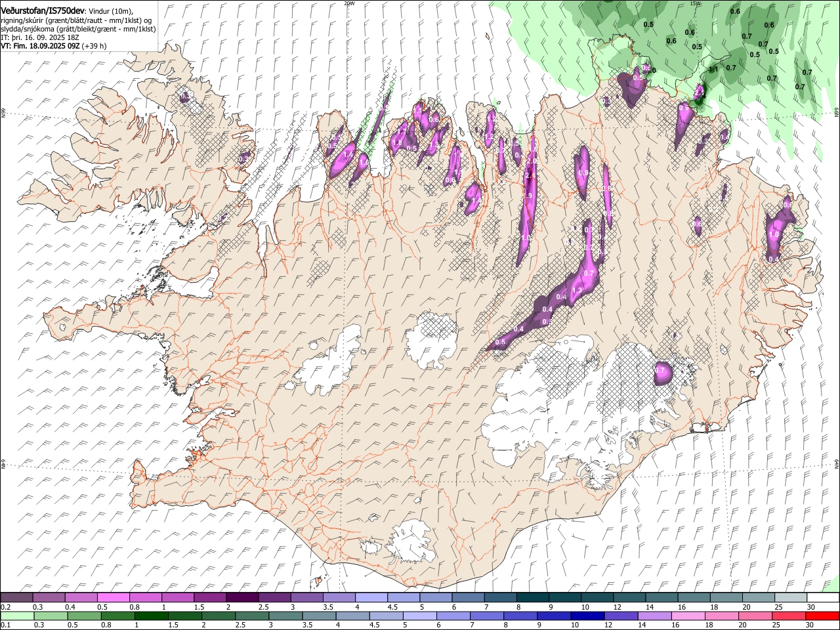The height and width of the screenshot is (630, 840).
Task: Click the navy blue swatch labeled 10 in green legend
Action: [587, 616]
